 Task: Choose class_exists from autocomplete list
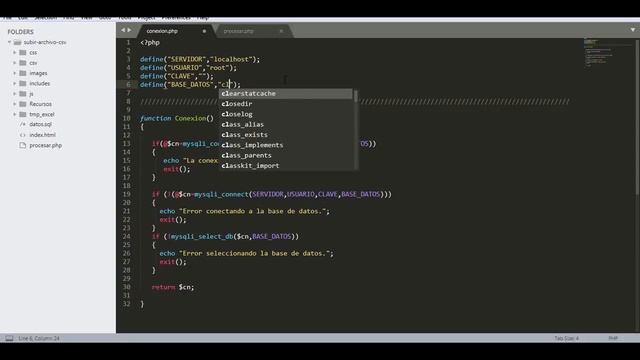tap(286, 135)
